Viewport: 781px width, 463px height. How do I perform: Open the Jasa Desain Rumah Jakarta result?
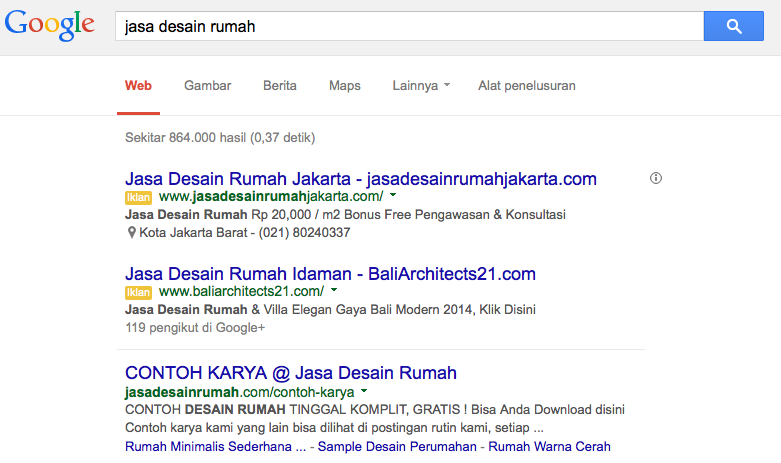tap(361, 179)
